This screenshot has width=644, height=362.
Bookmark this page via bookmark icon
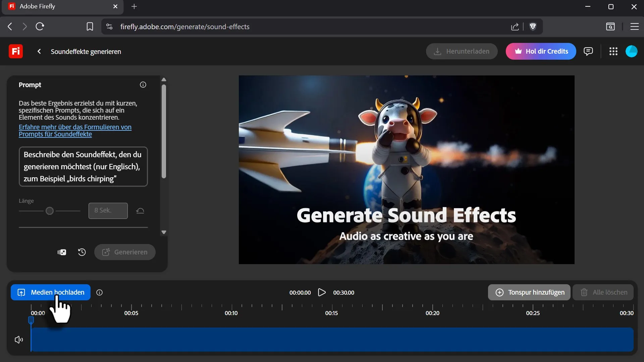pyautogui.click(x=90, y=26)
